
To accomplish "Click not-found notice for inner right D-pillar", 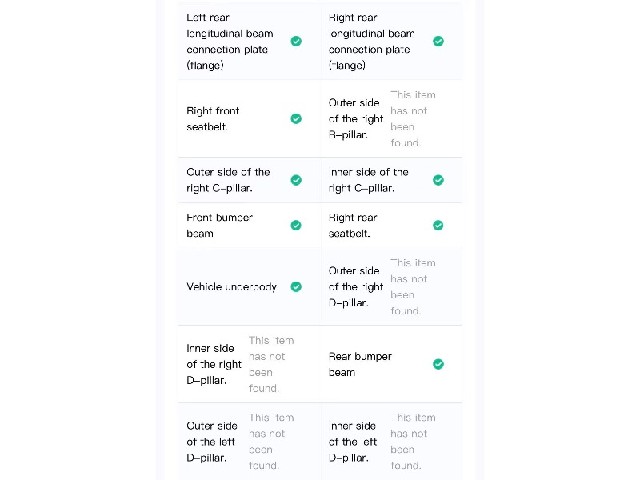I will pos(271,364).
